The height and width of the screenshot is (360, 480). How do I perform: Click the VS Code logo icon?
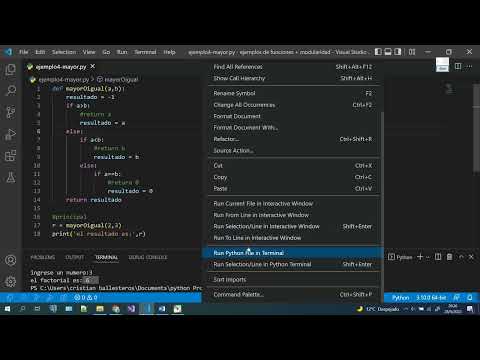pyautogui.click(x=8, y=52)
